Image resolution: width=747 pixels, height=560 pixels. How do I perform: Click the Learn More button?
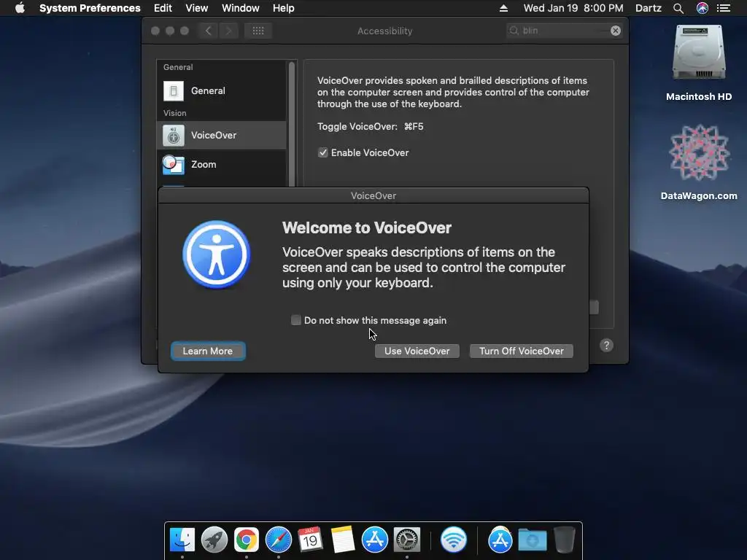coord(208,351)
